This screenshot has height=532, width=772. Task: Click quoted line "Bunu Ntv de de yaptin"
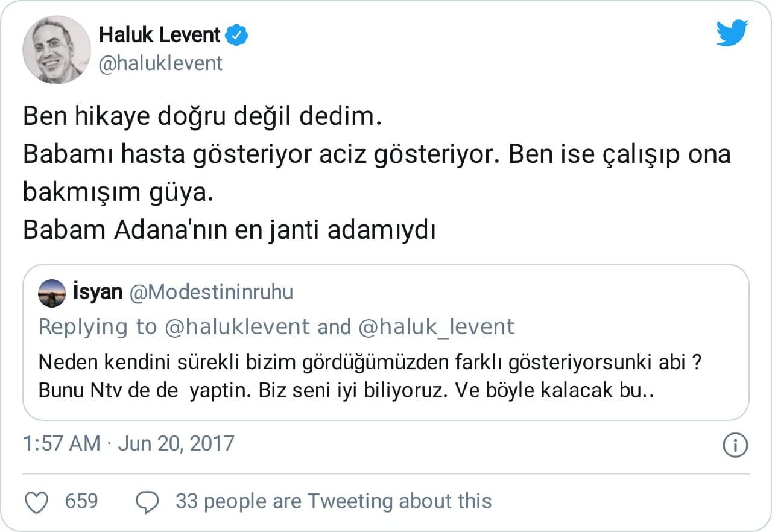click(346, 390)
